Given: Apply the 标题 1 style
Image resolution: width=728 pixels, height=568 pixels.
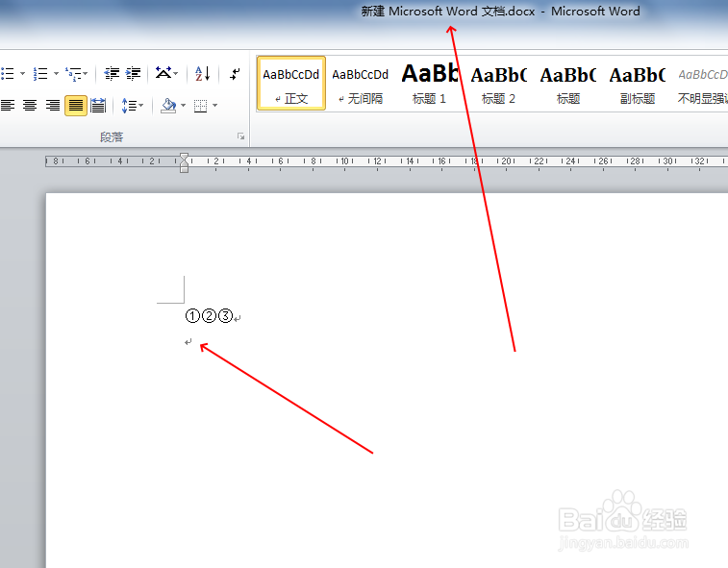Looking at the screenshot, I should (429, 84).
